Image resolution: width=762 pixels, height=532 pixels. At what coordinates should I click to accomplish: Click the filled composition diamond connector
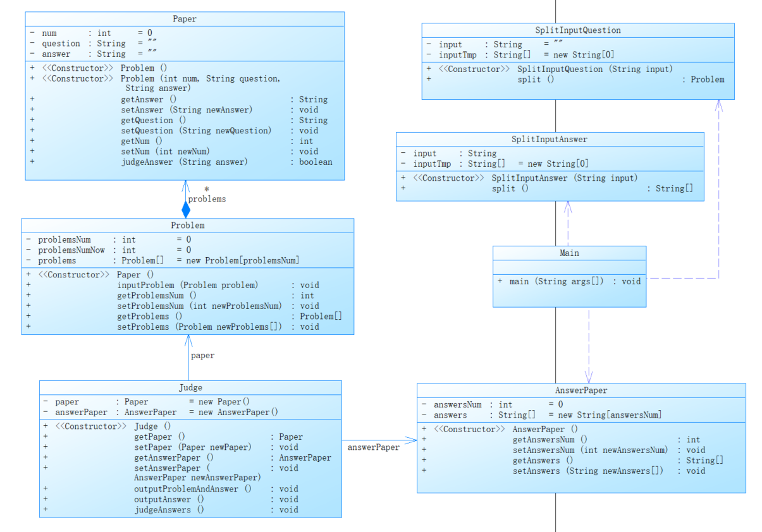point(186,210)
